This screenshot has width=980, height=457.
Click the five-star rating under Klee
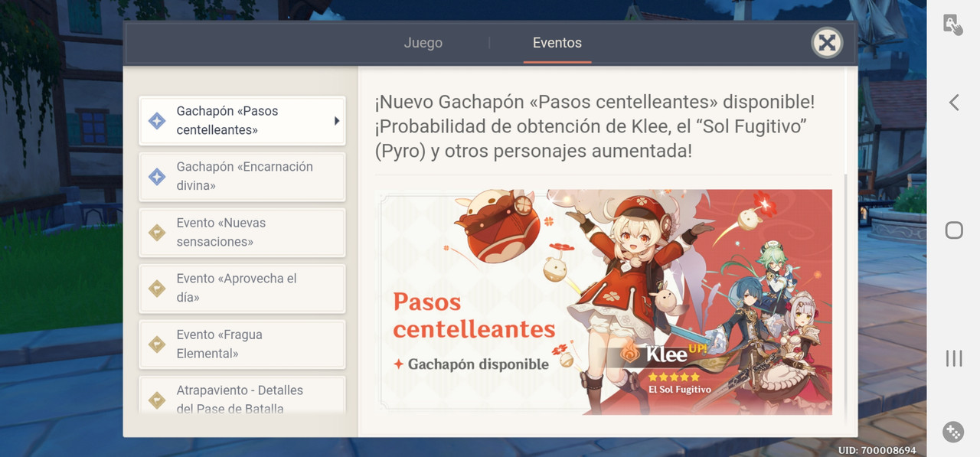tap(674, 377)
